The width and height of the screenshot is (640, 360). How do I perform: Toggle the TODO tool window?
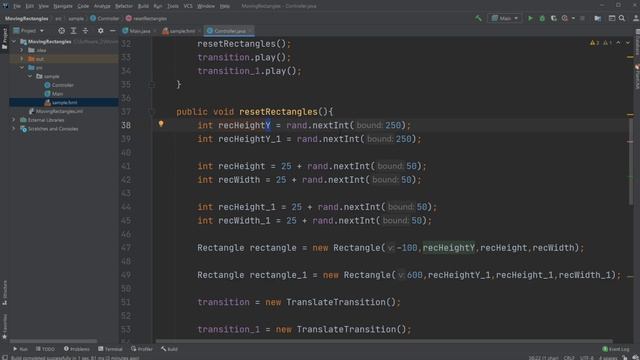45,349
